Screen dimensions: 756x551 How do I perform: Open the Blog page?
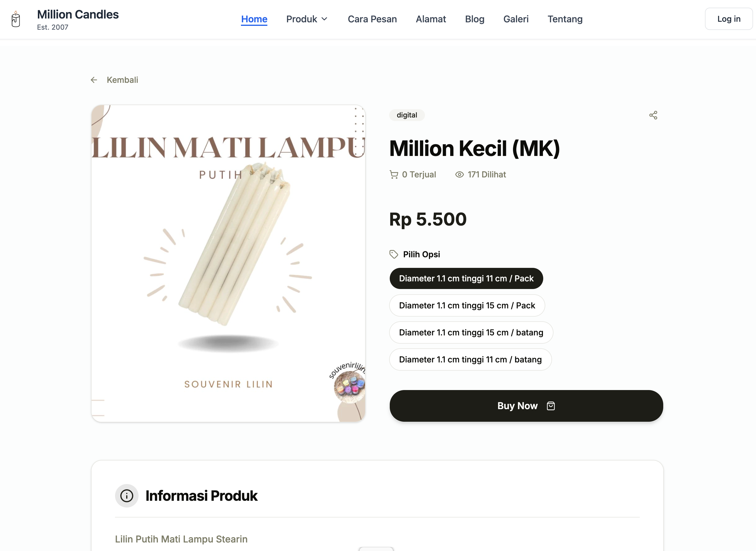[x=474, y=19]
